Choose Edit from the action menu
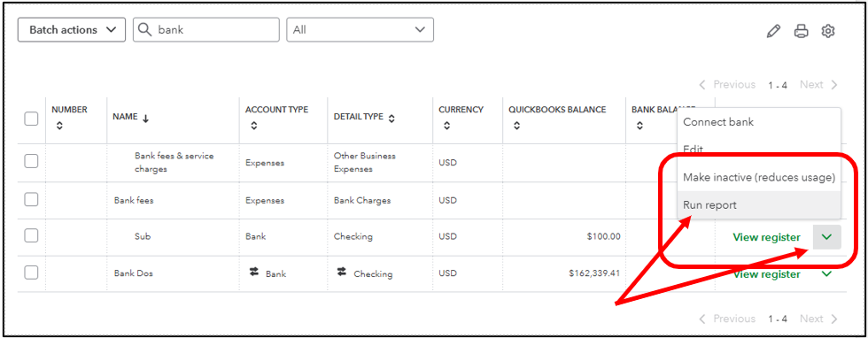This screenshot has height=338, width=868. click(x=759, y=149)
